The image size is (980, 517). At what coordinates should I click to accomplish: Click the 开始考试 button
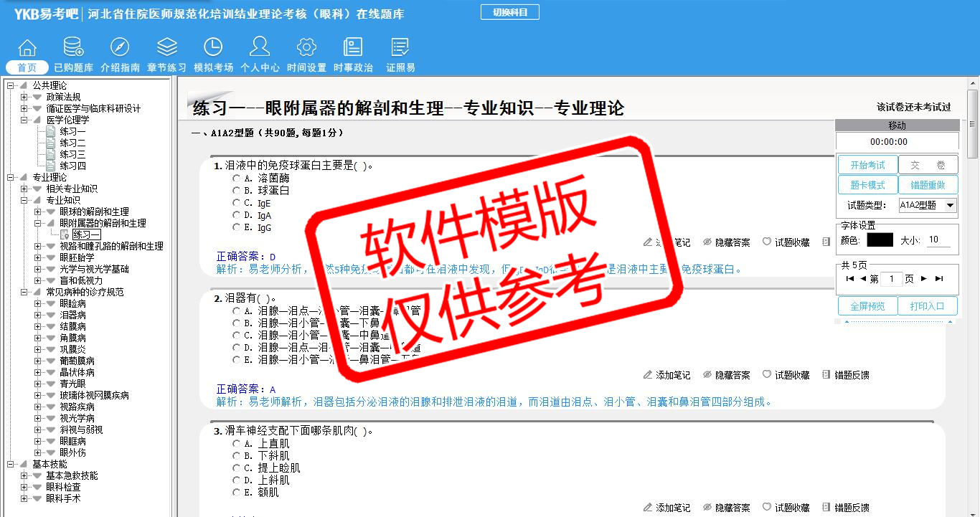click(x=867, y=165)
